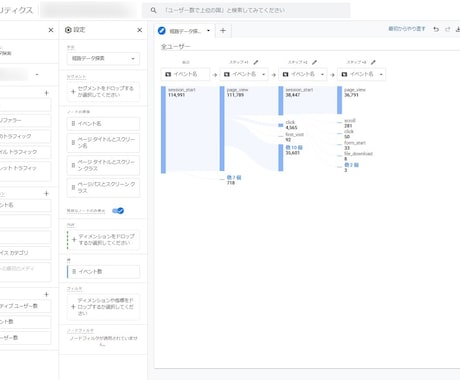Edit Step +1 with pencil icon
The height and width of the screenshot is (380, 460).
tap(256, 62)
